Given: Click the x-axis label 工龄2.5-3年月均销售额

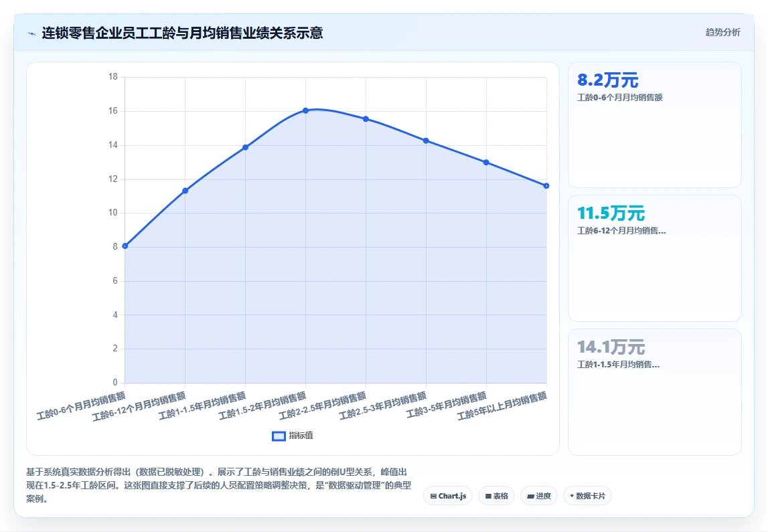Looking at the screenshot, I should (383, 406).
